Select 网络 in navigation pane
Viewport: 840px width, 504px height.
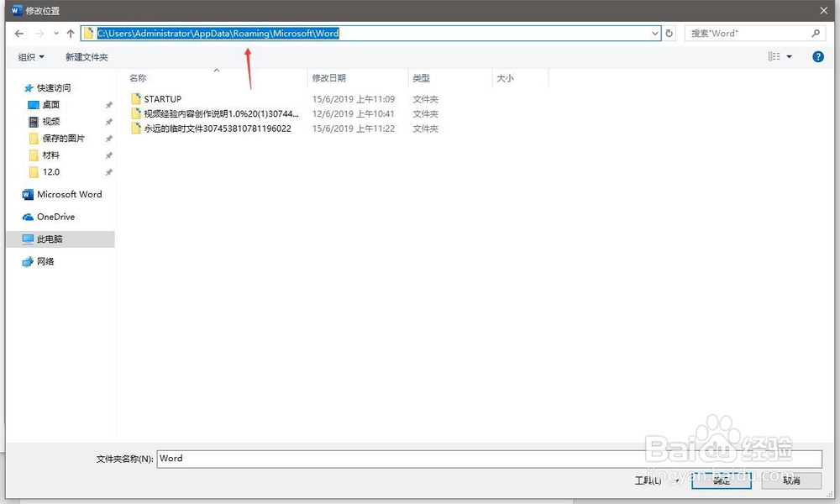point(45,261)
